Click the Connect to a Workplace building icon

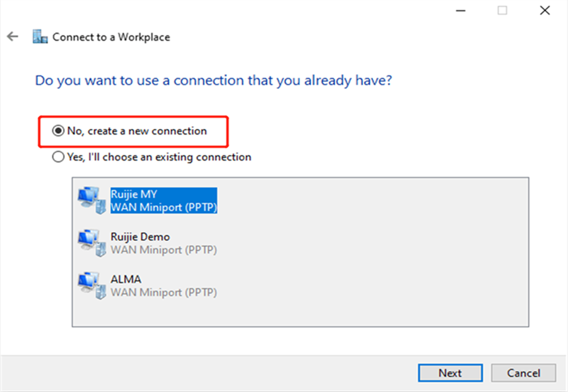tap(40, 37)
